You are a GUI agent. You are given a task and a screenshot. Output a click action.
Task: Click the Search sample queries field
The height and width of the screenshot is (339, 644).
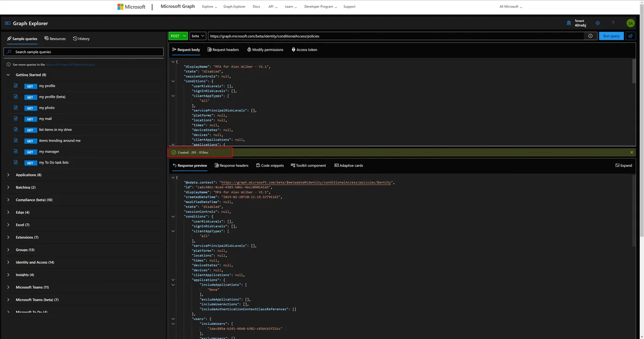[x=83, y=52]
